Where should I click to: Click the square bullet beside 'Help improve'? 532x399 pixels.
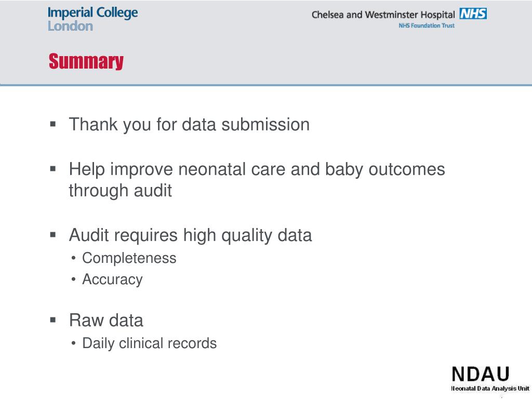click(53, 169)
